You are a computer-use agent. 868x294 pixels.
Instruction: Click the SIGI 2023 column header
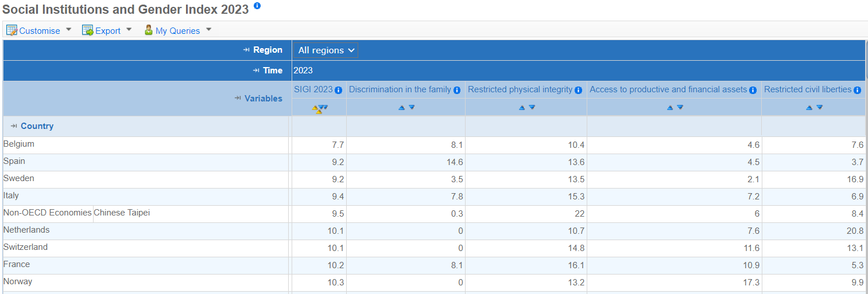[313, 89]
